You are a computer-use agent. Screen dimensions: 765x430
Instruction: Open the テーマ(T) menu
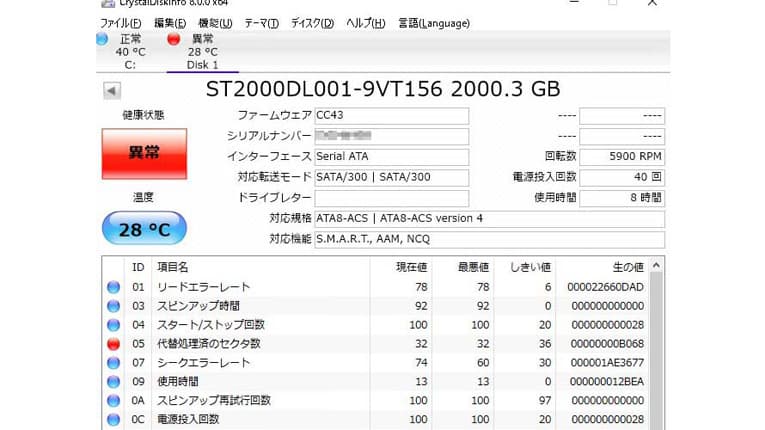(x=262, y=22)
